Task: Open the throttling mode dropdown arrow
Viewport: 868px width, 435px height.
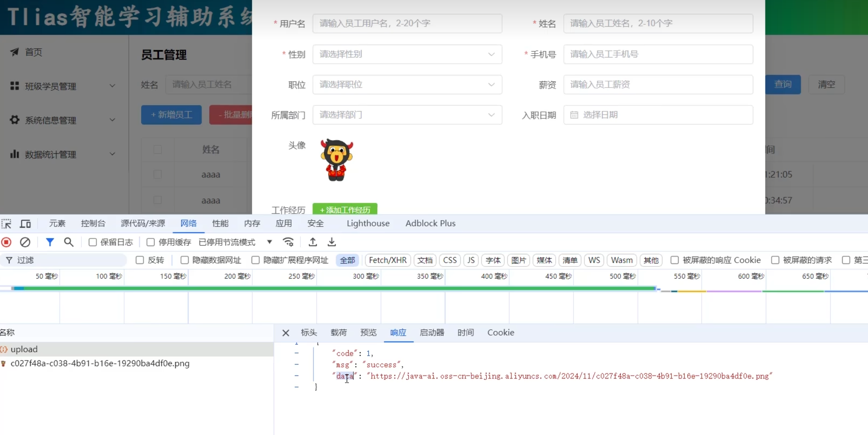Action: tap(269, 242)
